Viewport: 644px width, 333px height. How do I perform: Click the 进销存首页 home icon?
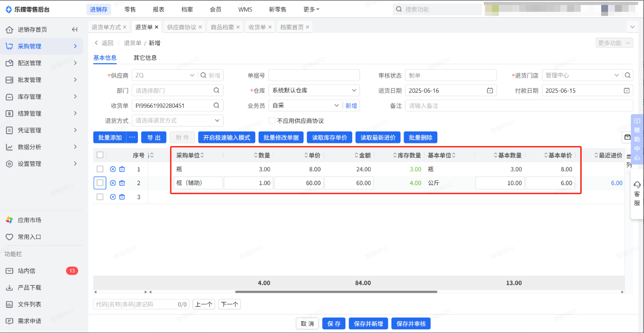pyautogui.click(x=9, y=30)
